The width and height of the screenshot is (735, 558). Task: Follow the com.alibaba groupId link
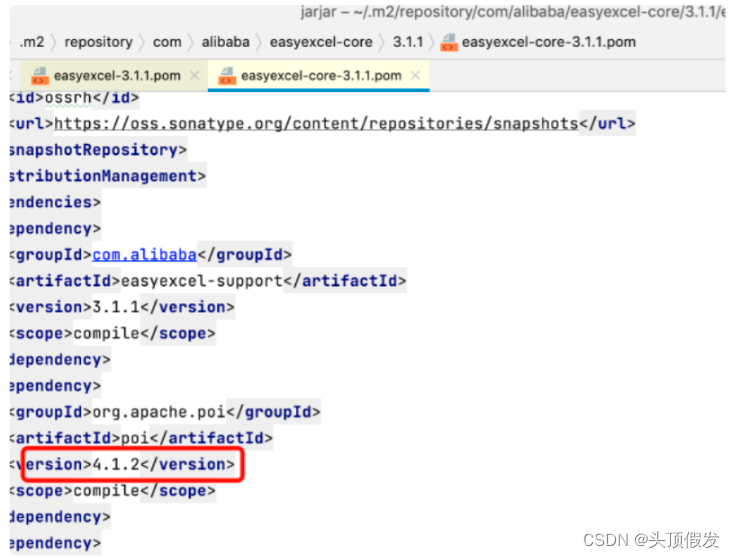[144, 255]
